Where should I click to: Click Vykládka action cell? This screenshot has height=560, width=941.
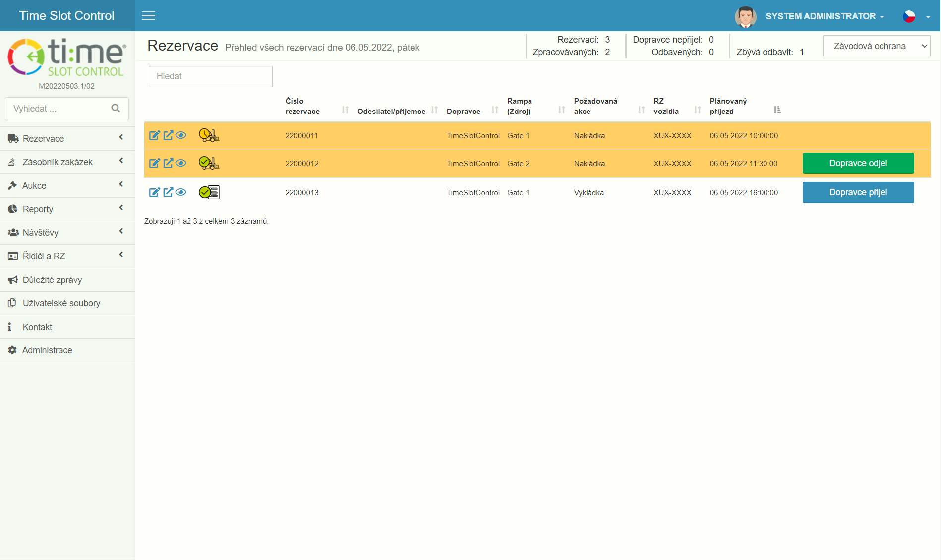[589, 192]
